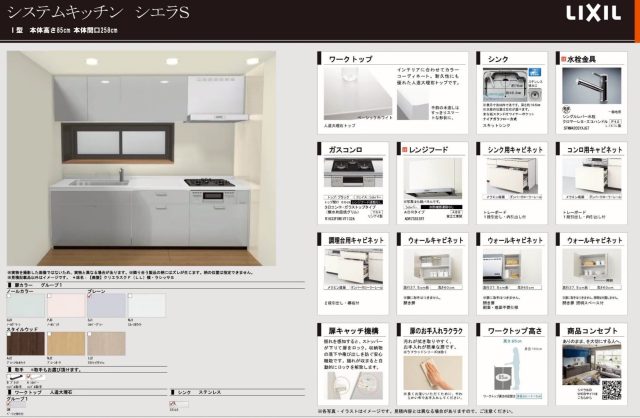Click the スタイルウッド group label

click(x=22, y=329)
